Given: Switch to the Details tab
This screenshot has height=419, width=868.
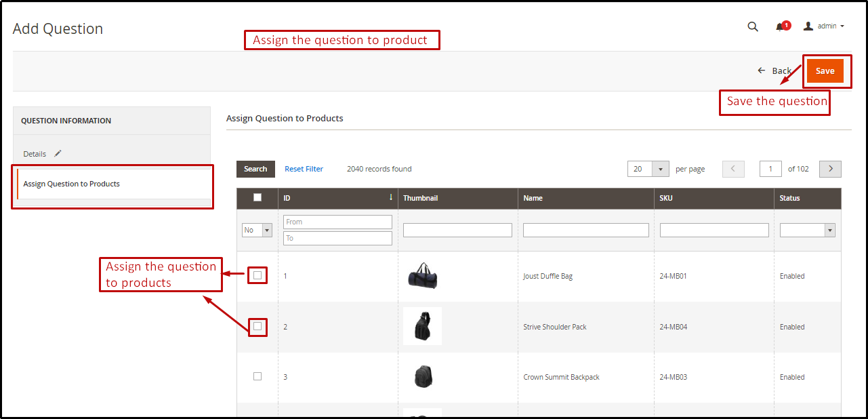Looking at the screenshot, I should click(35, 153).
